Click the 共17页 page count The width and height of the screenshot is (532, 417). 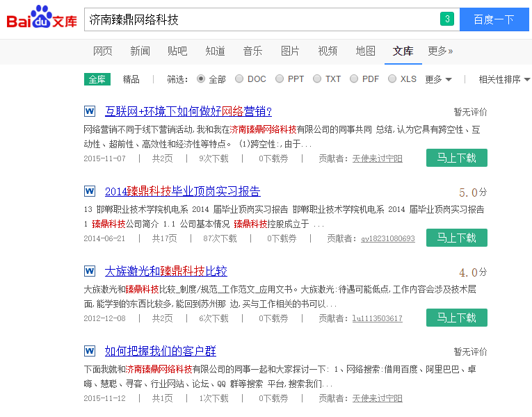coord(165,238)
